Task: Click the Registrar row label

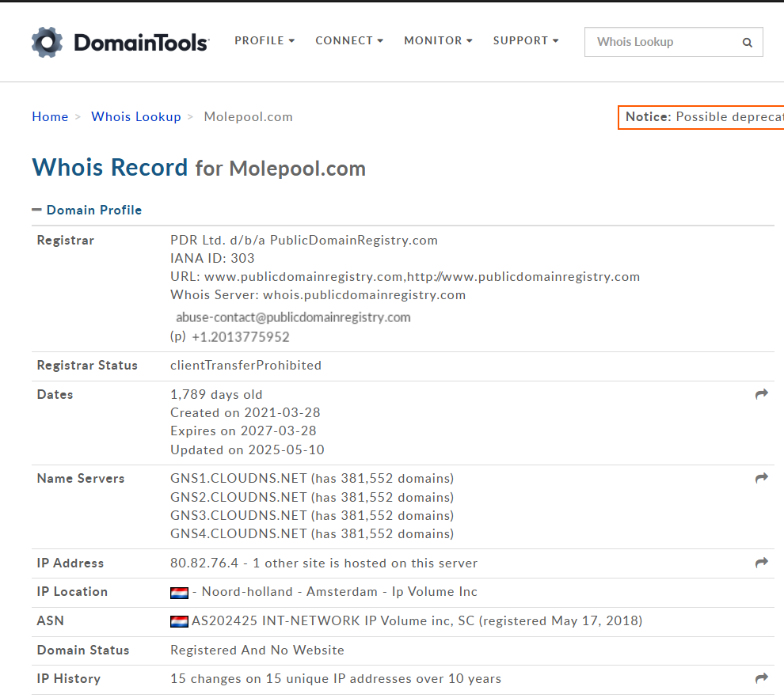Action: (x=66, y=241)
